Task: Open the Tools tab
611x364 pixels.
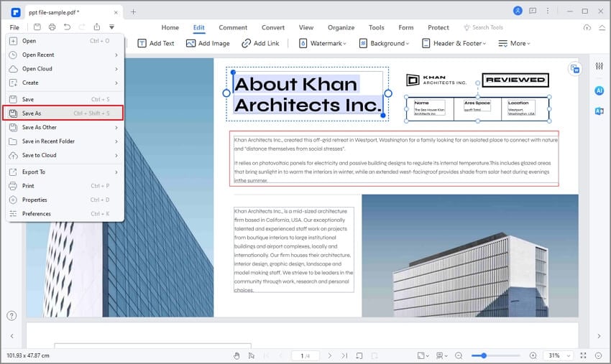Action: (377, 27)
